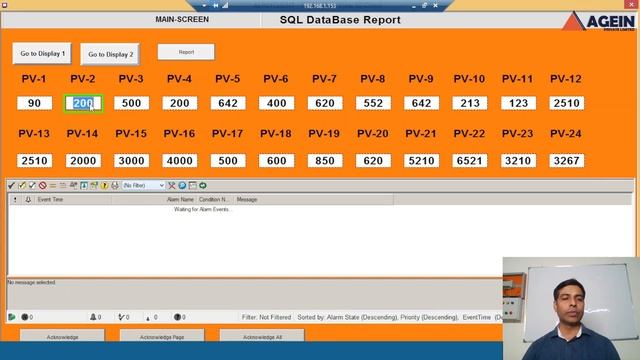Screen dimensions: 640x360
Task: Open the Report button
Action: click(x=186, y=52)
